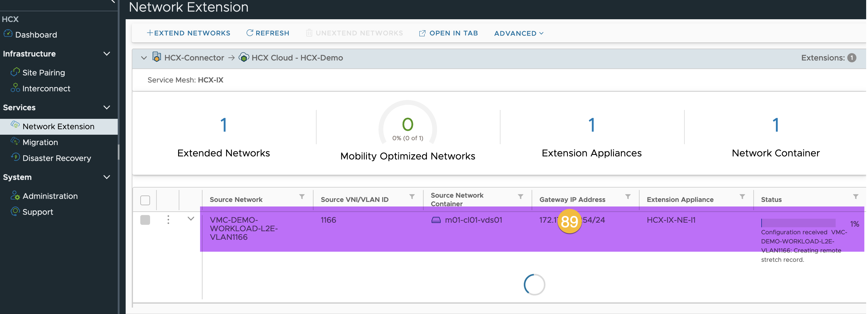Click the Refresh button
Screen dimensions: 868x314
tap(268, 33)
